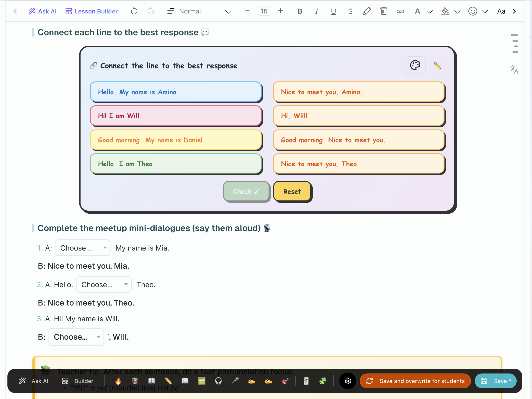The image size is (532, 399).
Task: Select 'Good morning. My name is Daniel.' card
Action: point(176,140)
